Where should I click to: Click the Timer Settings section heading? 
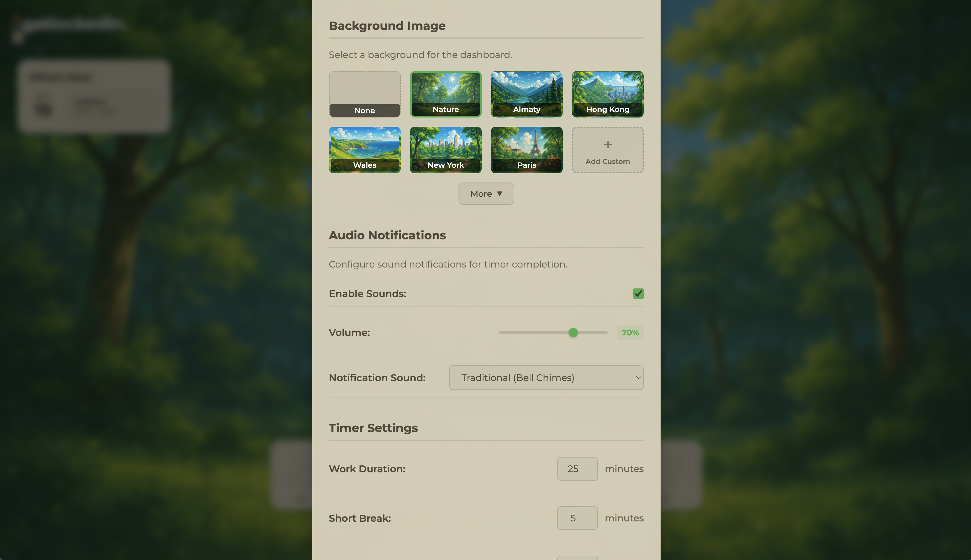(x=373, y=428)
